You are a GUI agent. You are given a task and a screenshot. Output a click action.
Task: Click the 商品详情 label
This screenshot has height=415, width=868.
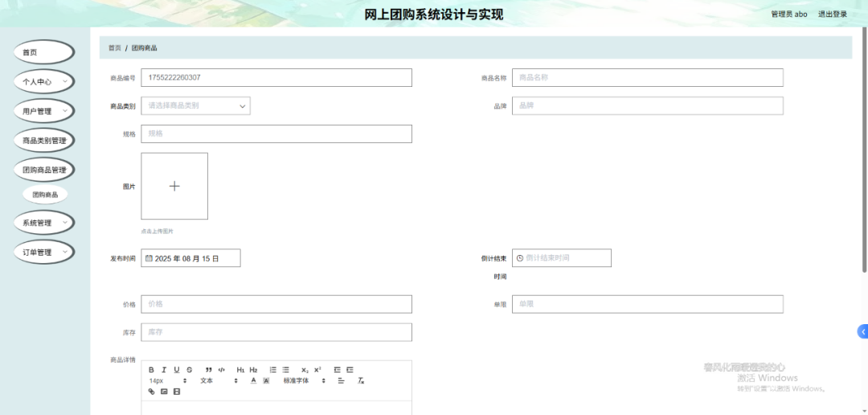tap(123, 360)
